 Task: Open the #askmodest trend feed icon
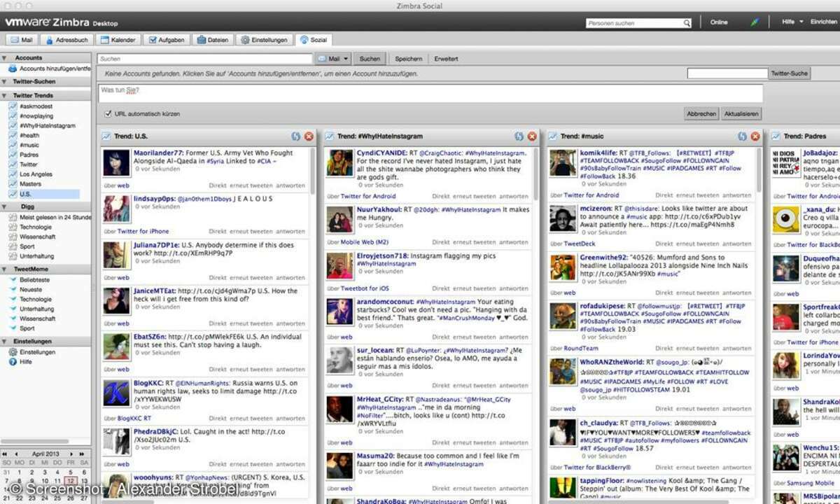[x=13, y=106]
